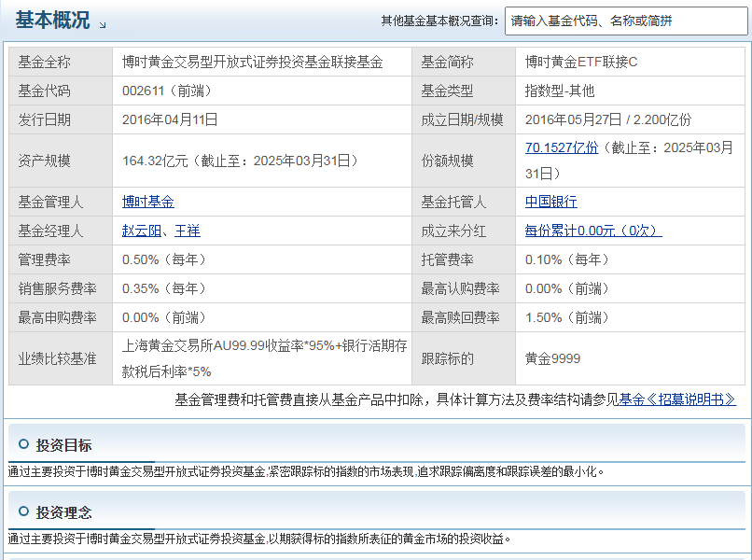Image resolution: width=752 pixels, height=560 pixels.
Task: Select fee note 基金管理费和托管费直接从基金产品中扣除
Action: (x=299, y=399)
